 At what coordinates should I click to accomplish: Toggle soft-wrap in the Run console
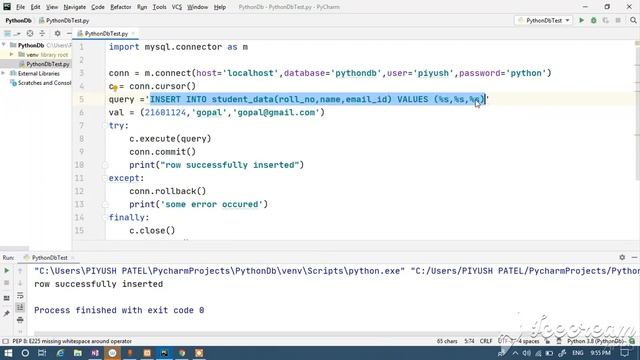point(20,295)
